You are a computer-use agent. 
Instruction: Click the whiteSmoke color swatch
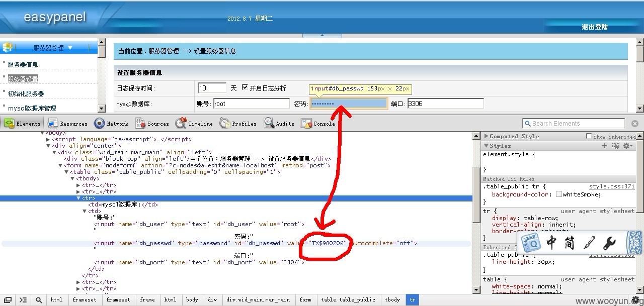[x=558, y=194]
